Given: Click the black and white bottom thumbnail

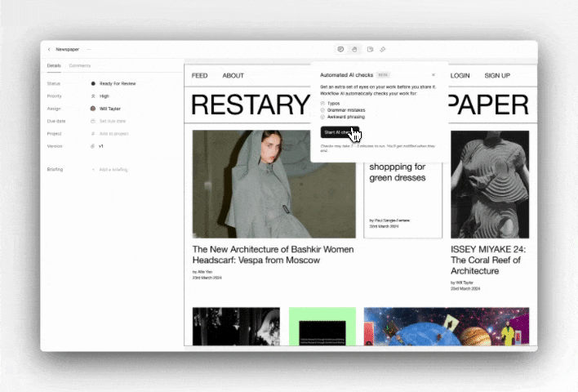Looking at the screenshot, I should pyautogui.click(x=236, y=327).
